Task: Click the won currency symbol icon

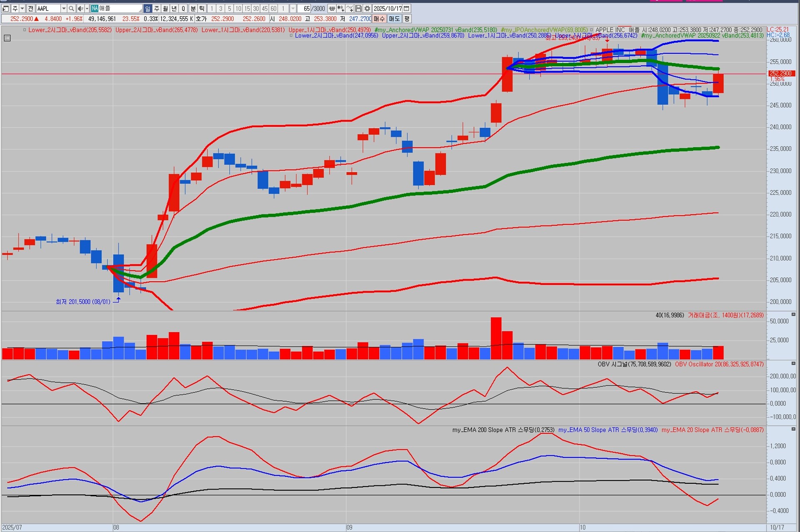Action: (332, 8)
